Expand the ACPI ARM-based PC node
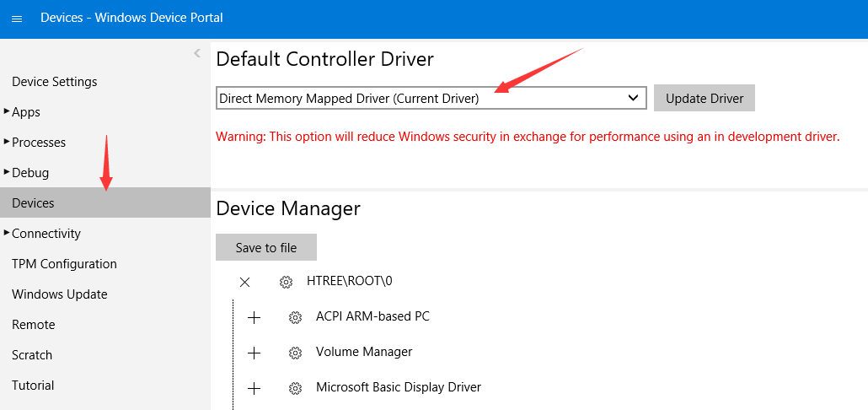This screenshot has width=868, height=410. point(254,317)
